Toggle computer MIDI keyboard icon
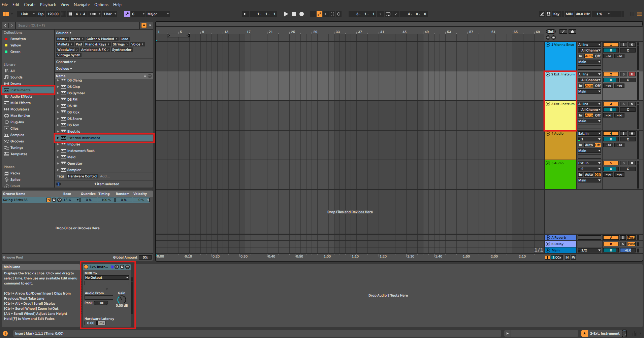Viewport: 644px width, 338px height. [x=549, y=14]
